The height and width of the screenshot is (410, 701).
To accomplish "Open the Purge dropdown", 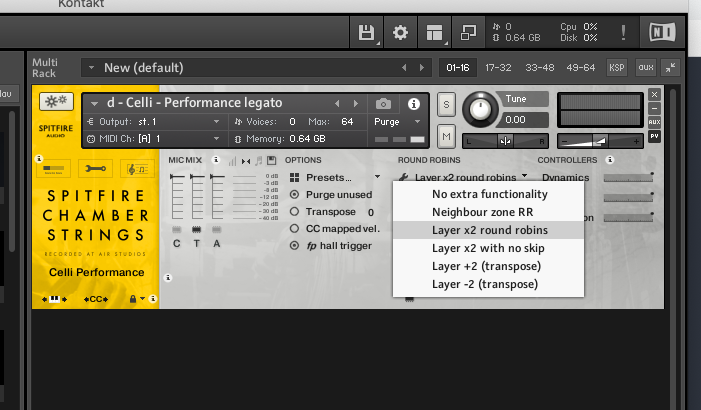I will point(418,122).
